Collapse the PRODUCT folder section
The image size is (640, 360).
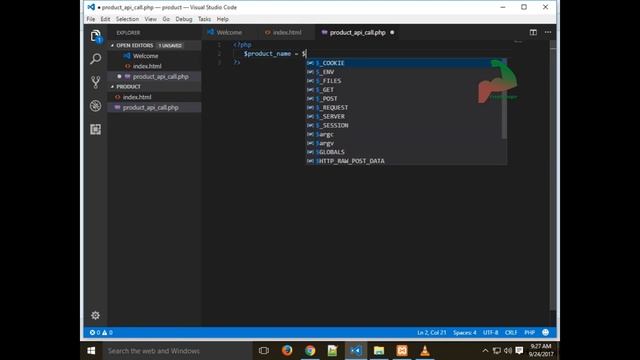coord(112,87)
